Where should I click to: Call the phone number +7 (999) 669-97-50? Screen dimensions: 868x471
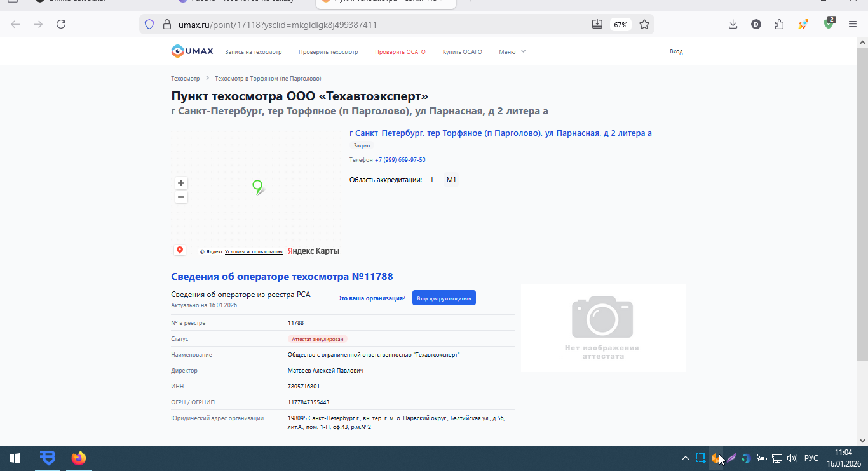400,160
